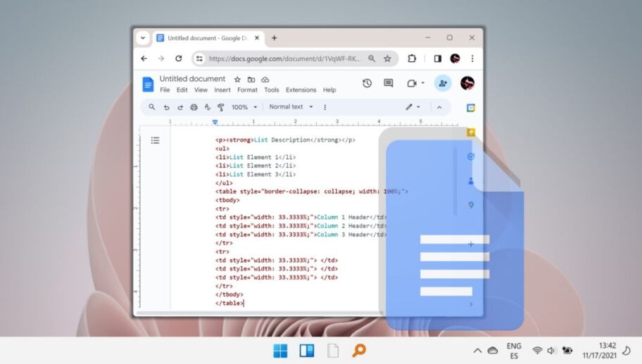Click the Share people button
The image size is (642, 364).
(443, 83)
